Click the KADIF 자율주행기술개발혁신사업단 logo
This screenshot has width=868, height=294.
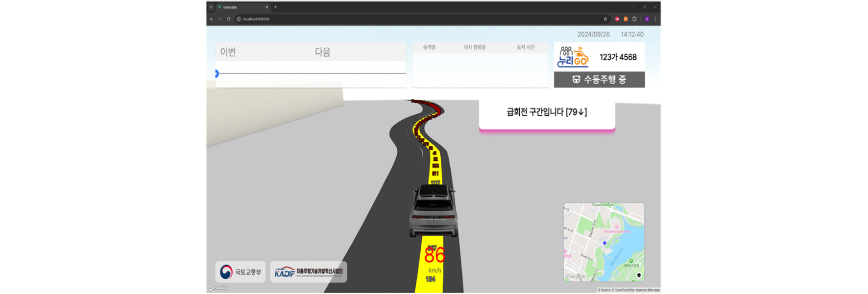(309, 272)
